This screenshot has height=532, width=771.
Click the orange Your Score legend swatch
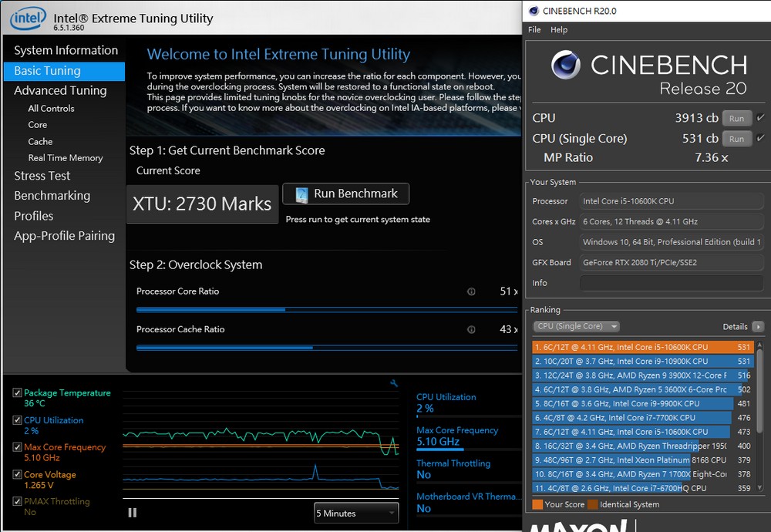tap(537, 504)
